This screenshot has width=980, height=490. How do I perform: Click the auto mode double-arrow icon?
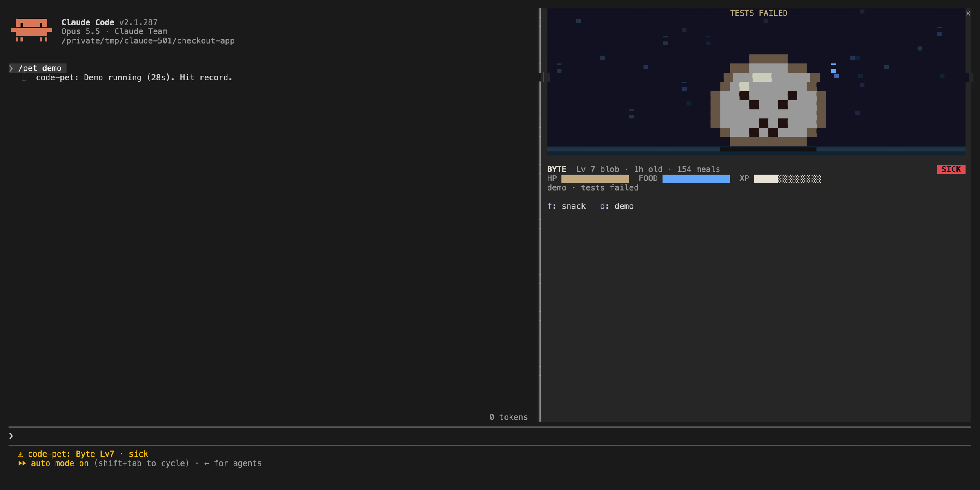(22, 463)
